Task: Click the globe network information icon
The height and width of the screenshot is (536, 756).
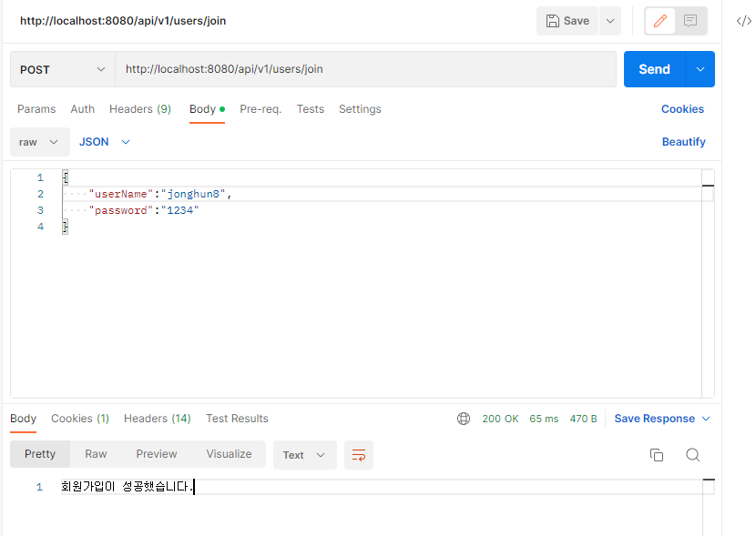Action: 464,419
